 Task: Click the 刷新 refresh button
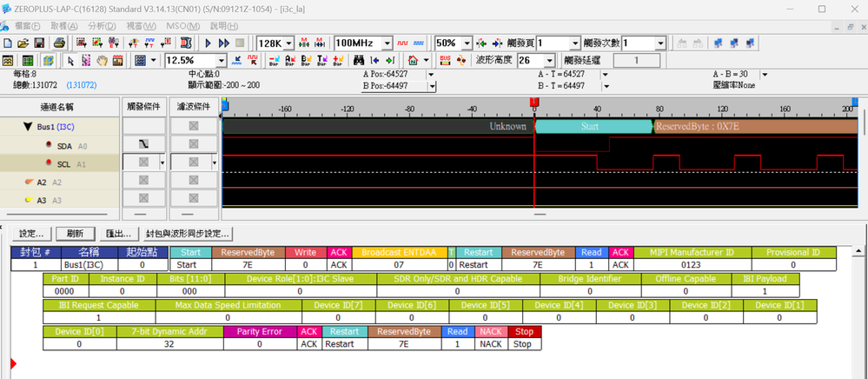click(75, 234)
